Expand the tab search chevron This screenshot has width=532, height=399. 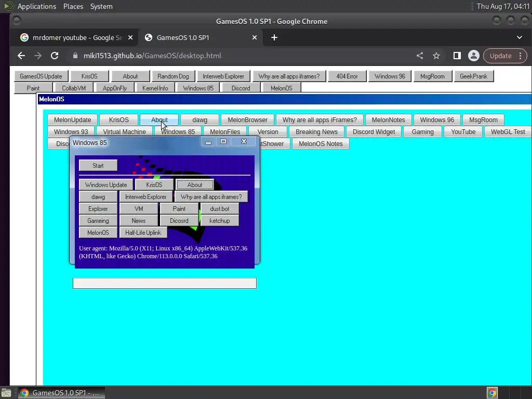pyautogui.click(x=520, y=37)
